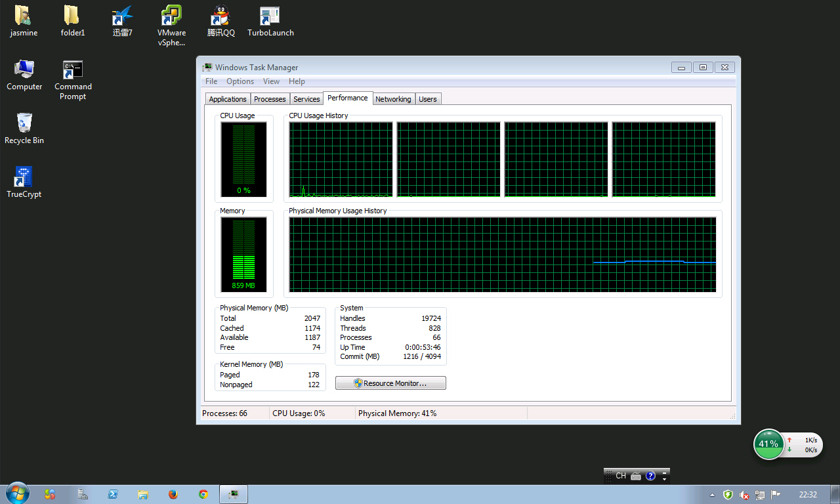The image size is (840, 504).
Task: Switch to the Services tab
Action: coord(306,99)
